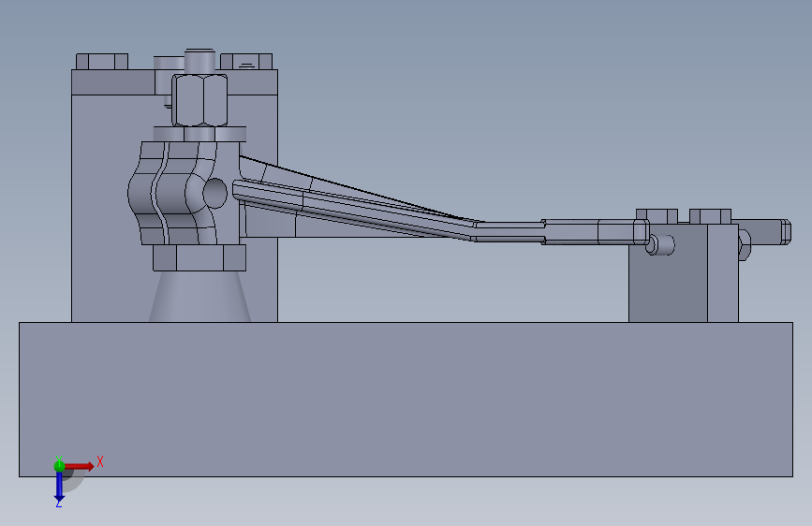Select the bolt end protruding past the right support
Screen dimensions: 812x526
pos(765,231)
